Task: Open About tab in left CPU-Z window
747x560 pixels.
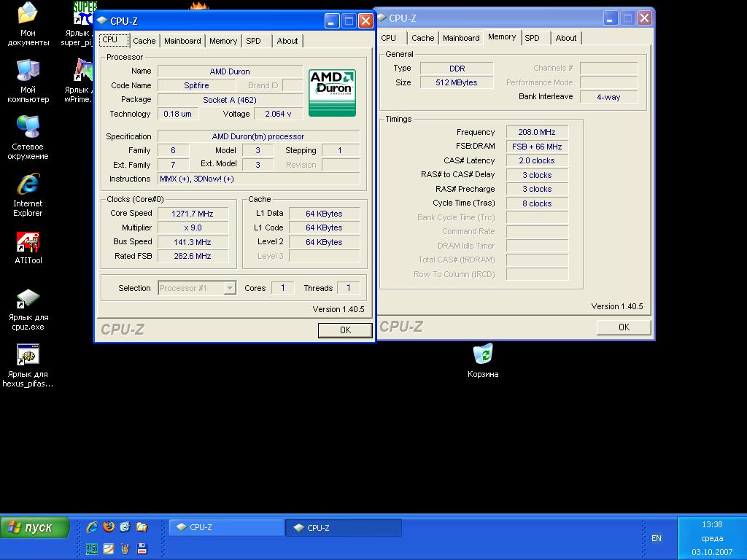Action: 287,41
